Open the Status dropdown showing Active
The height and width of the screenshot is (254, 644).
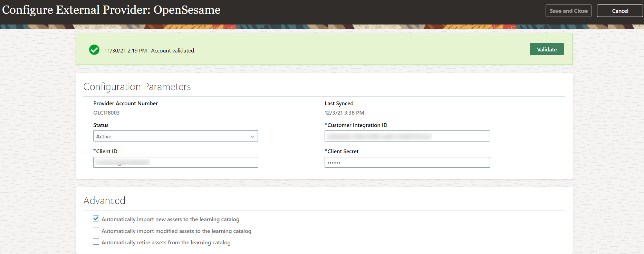tap(175, 136)
